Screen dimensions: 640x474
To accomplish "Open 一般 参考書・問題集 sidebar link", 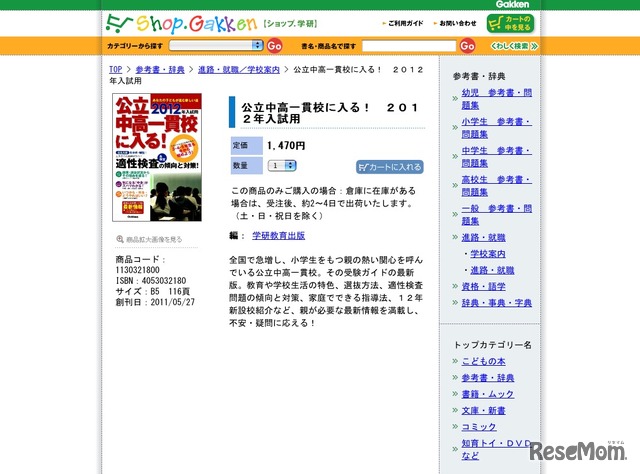I will coord(497,215).
